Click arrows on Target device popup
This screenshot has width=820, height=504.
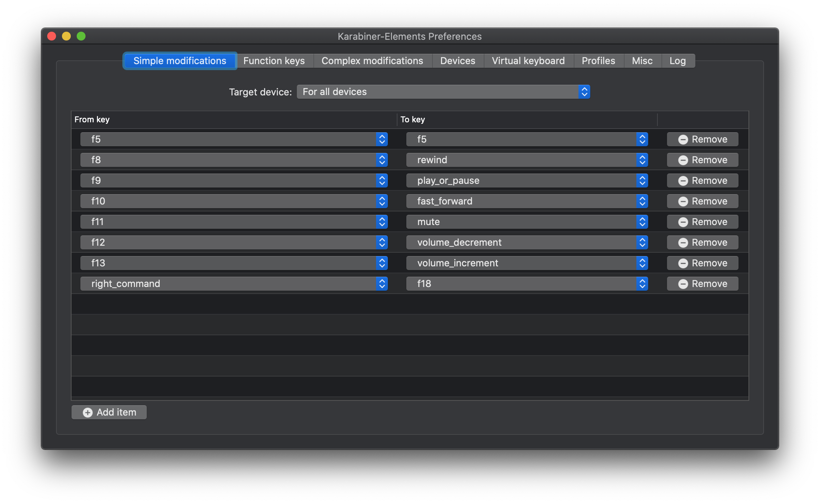pos(584,92)
